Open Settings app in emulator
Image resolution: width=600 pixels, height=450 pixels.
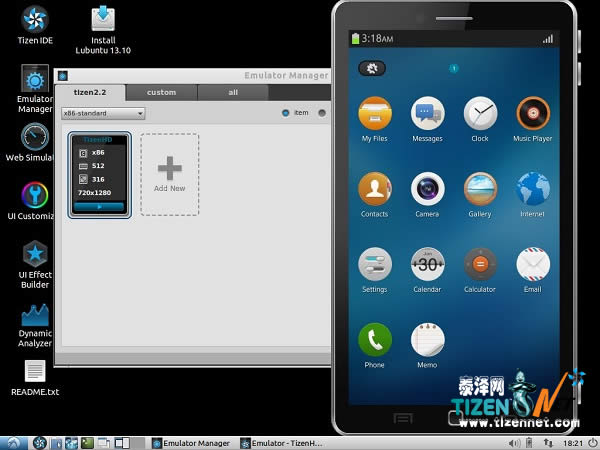click(375, 271)
